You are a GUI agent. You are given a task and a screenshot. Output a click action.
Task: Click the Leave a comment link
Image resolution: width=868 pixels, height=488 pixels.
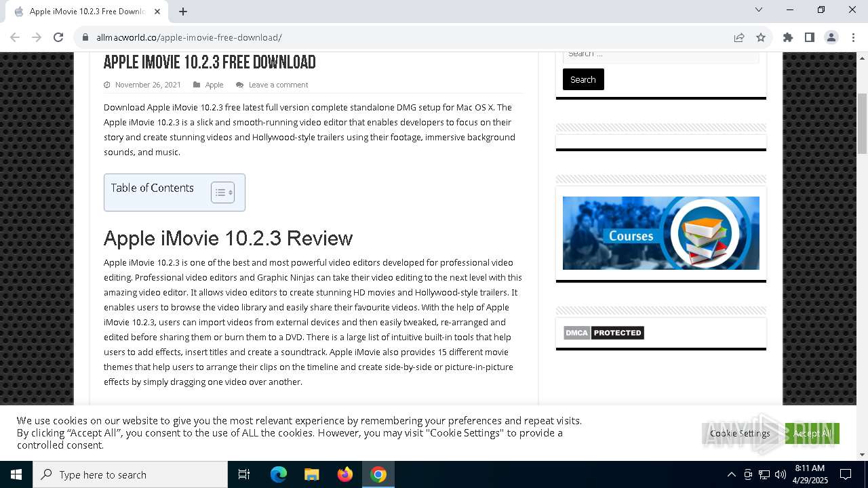pos(278,85)
